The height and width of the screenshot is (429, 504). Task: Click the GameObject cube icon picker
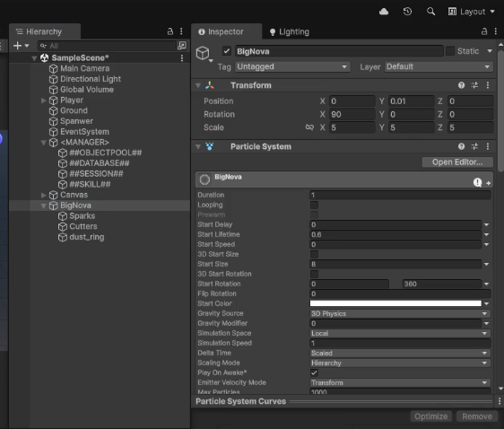coord(204,53)
